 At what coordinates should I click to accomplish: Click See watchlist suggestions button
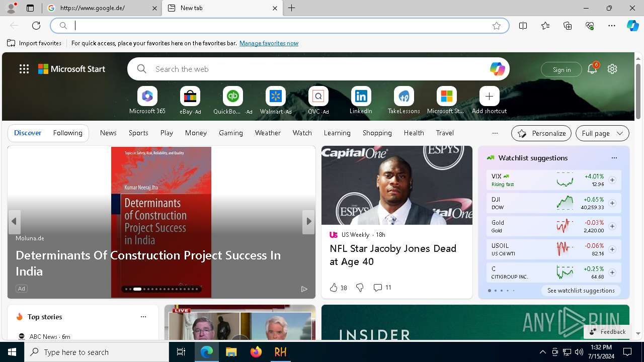point(581,291)
